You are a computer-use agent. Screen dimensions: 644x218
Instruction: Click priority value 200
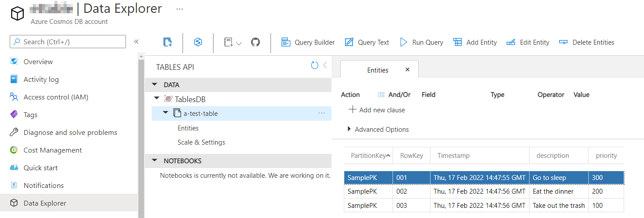tap(606, 191)
